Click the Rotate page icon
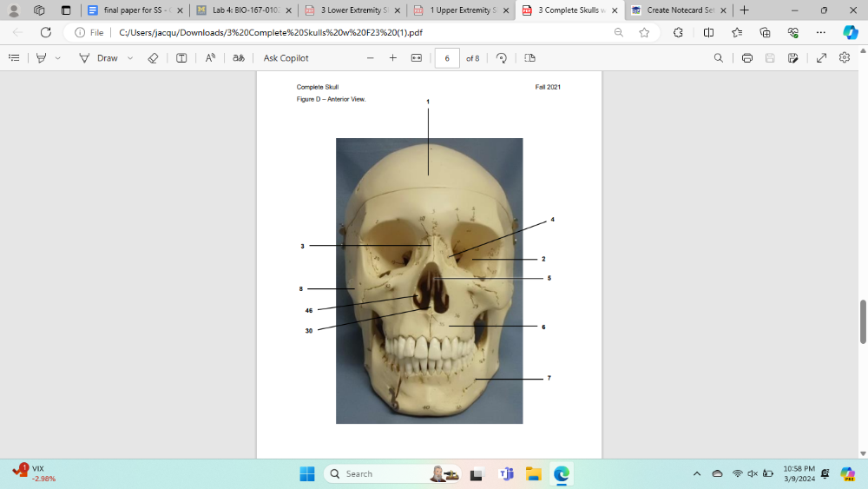Image resolution: width=868 pixels, height=489 pixels. tap(501, 58)
